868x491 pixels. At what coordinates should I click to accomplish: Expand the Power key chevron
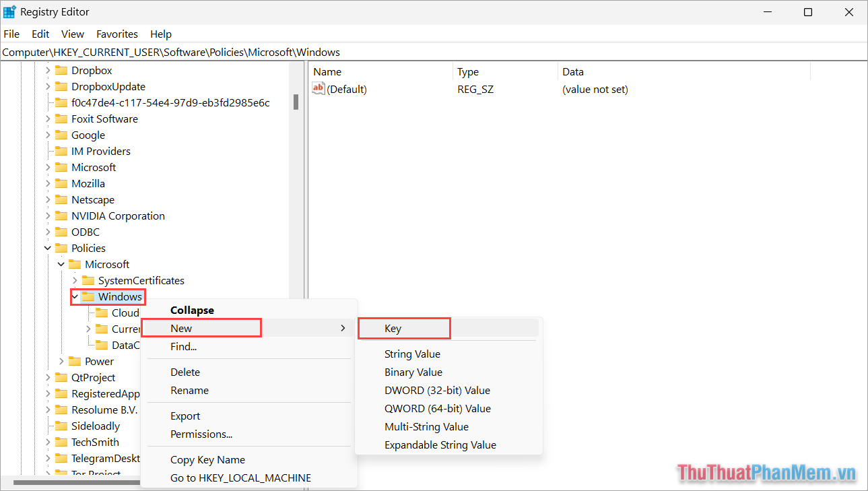click(61, 361)
